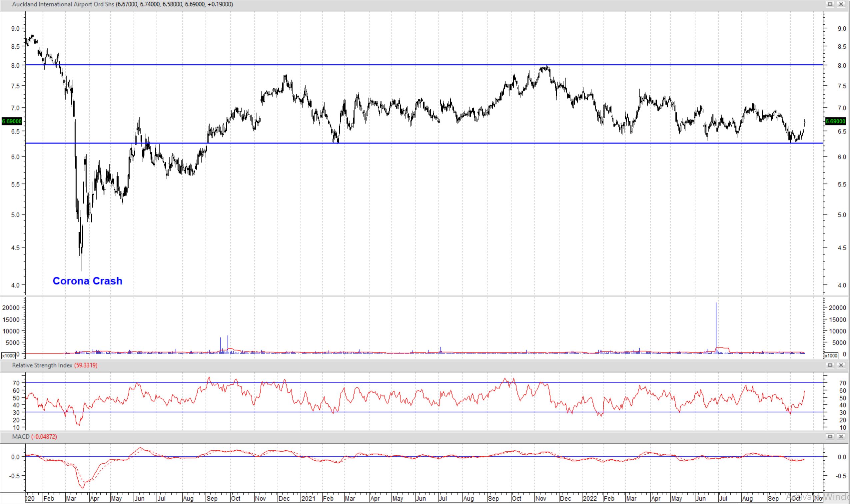Click the Corona Crash text annotation
Viewport: 850px width, 504px height.
tap(87, 281)
